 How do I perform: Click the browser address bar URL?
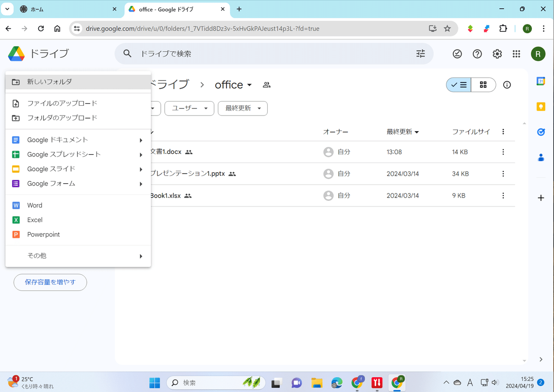tap(203, 29)
